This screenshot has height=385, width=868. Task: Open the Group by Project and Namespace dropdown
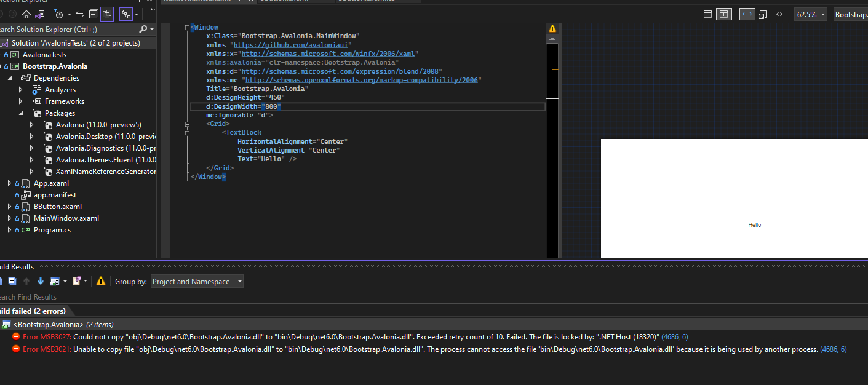click(x=197, y=281)
